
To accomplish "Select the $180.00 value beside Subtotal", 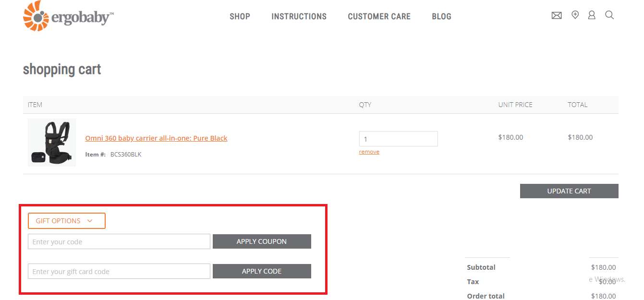I will tap(603, 267).
